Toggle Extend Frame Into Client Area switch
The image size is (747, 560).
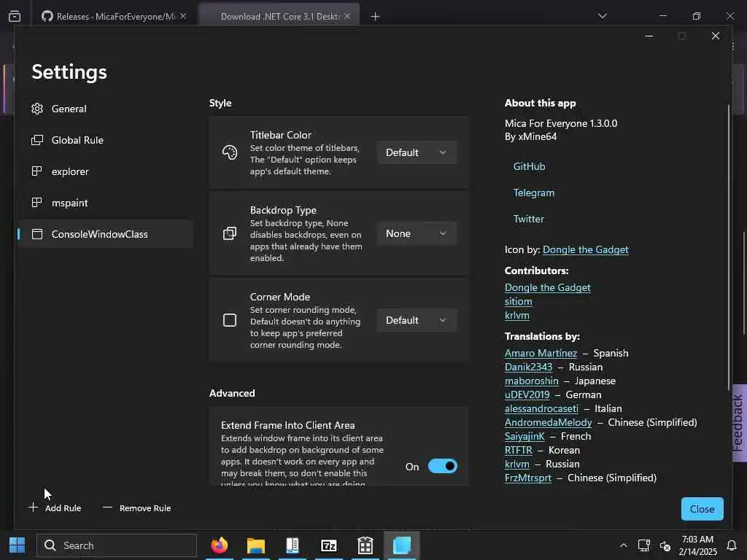(443, 466)
